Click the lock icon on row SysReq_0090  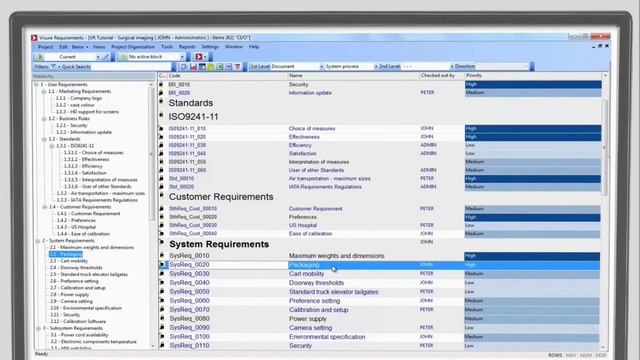click(162, 327)
